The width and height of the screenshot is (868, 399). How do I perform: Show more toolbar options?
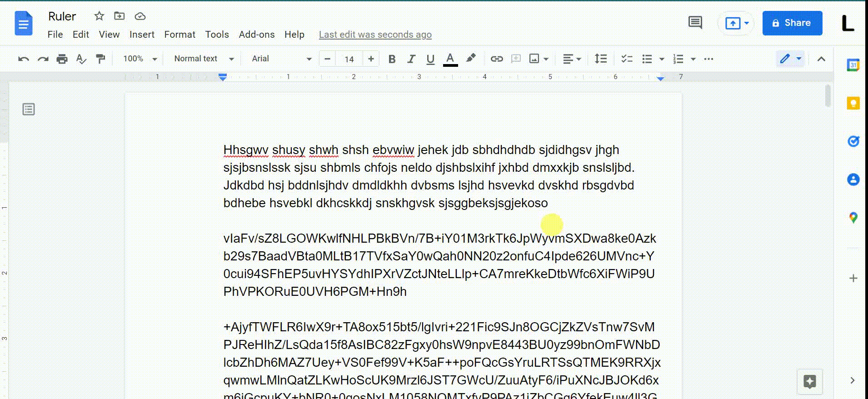[708, 59]
